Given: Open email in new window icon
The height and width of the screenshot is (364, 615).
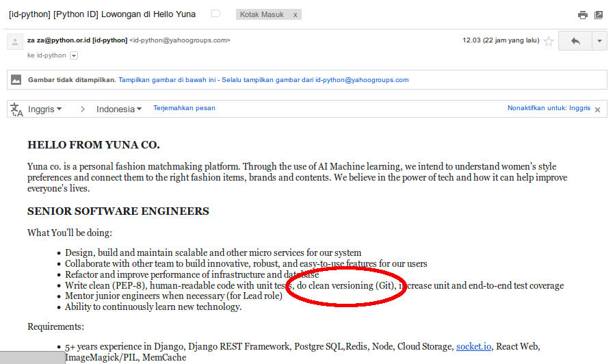Looking at the screenshot, I should 599,15.
